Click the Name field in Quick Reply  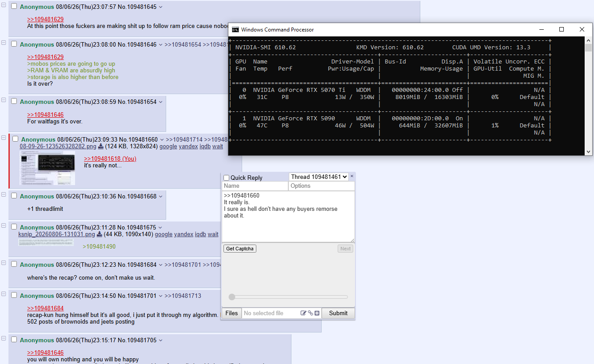pos(255,186)
